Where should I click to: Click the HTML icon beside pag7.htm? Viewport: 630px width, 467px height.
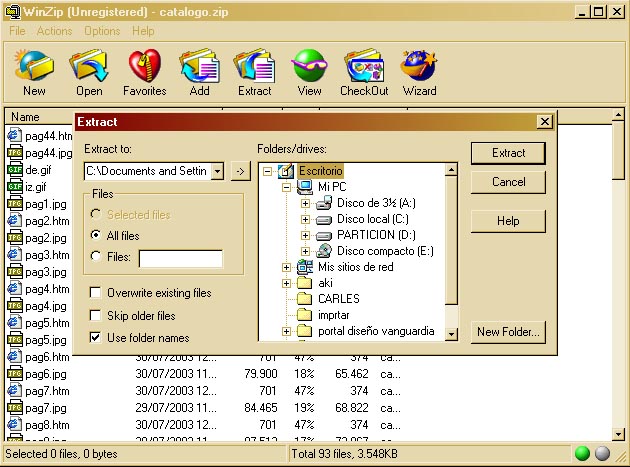(x=15, y=391)
